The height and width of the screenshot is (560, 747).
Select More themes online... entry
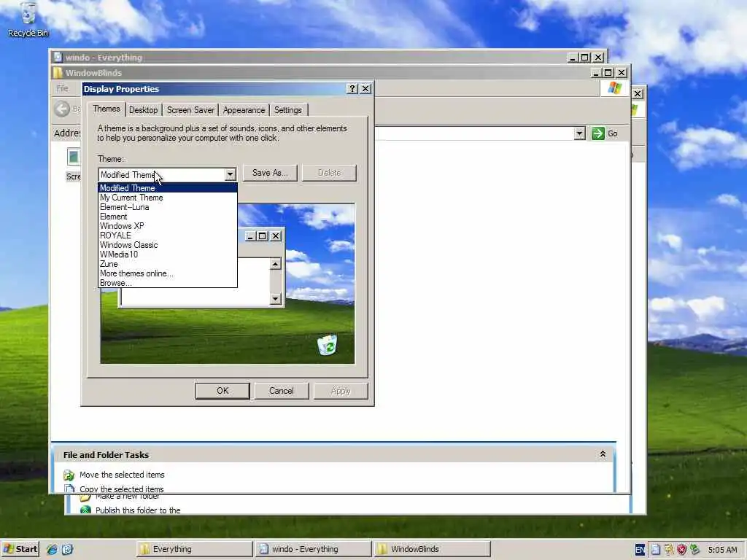(x=168, y=273)
